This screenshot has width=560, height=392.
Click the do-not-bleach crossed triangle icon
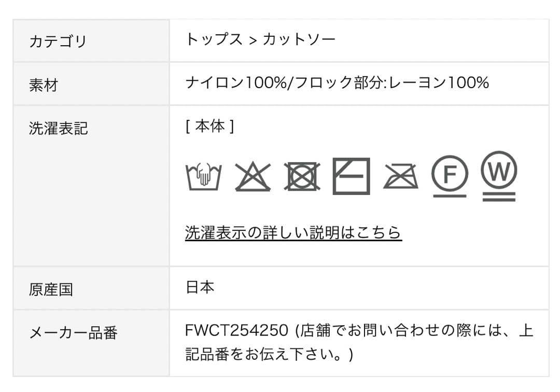click(253, 176)
